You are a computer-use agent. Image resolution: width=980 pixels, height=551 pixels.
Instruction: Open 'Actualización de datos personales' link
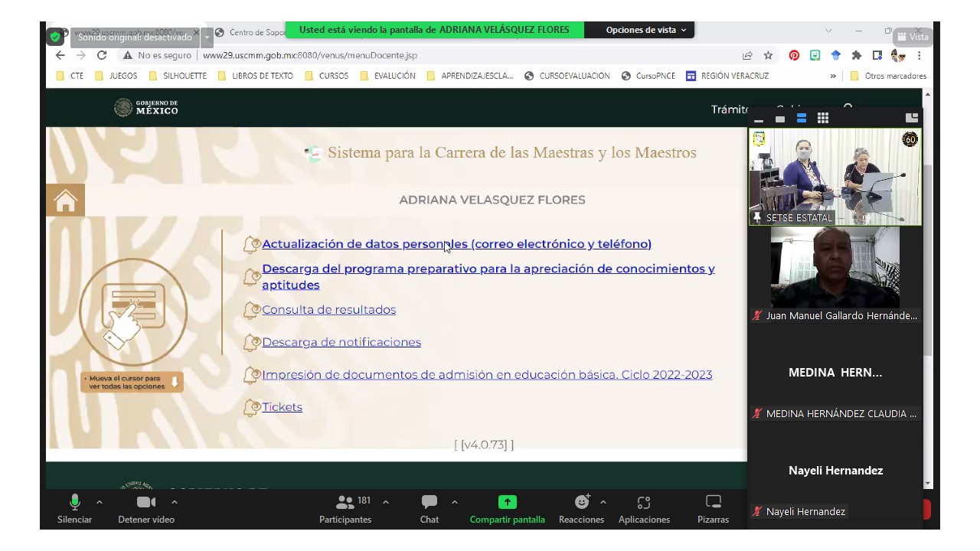tap(456, 244)
